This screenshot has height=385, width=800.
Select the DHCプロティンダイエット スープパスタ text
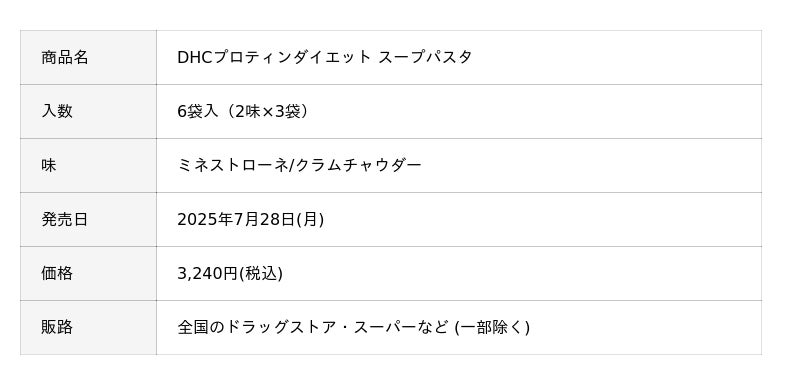tap(324, 57)
